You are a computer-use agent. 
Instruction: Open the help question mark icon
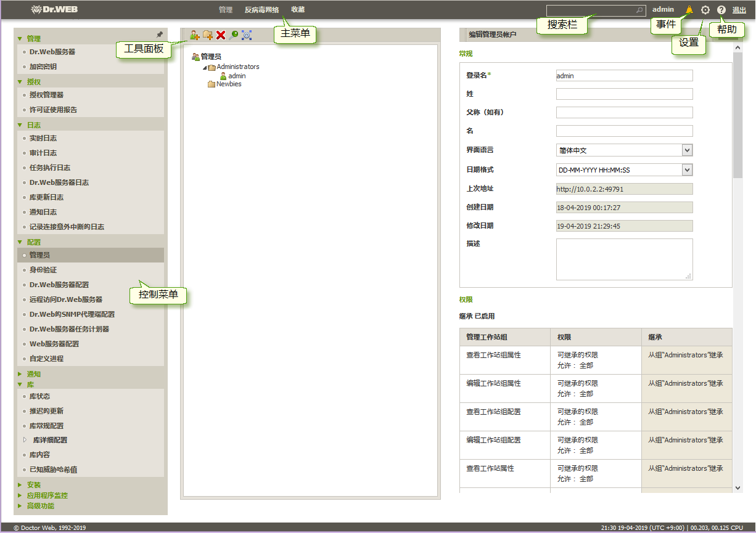[x=721, y=10]
